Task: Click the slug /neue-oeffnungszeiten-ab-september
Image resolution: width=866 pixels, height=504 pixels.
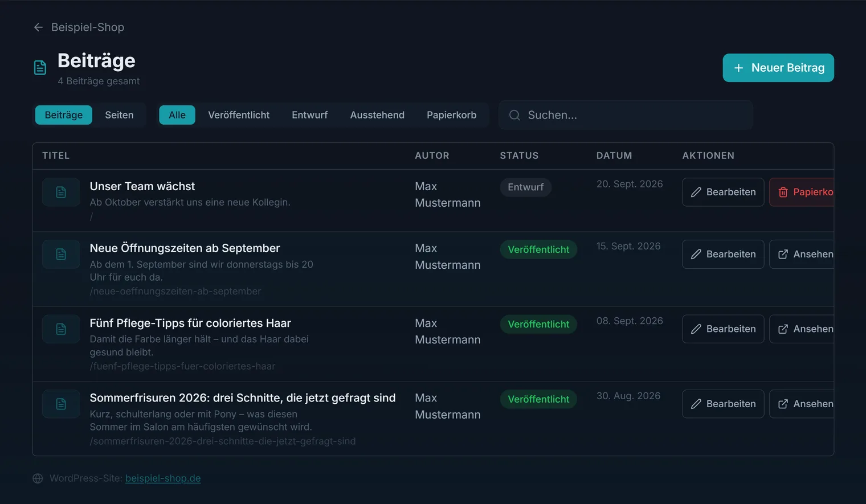Action: click(175, 291)
